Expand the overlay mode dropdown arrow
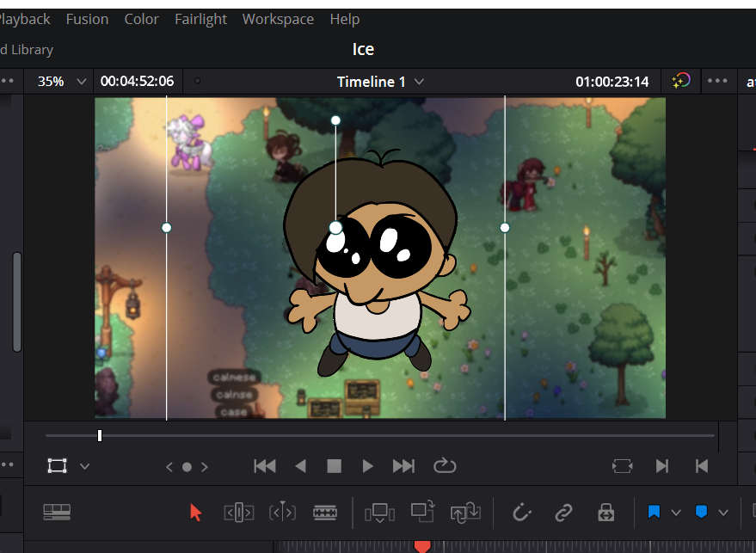This screenshot has width=756, height=553. pyautogui.click(x=85, y=467)
